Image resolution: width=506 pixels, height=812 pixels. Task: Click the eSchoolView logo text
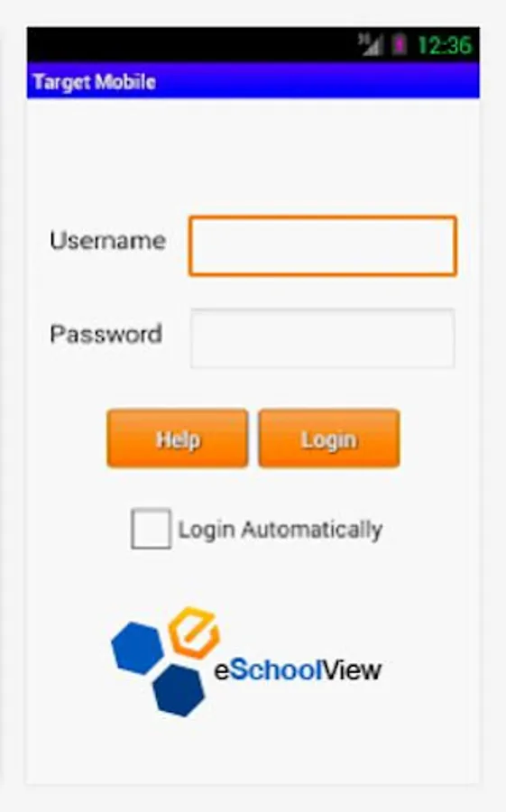[x=298, y=670]
